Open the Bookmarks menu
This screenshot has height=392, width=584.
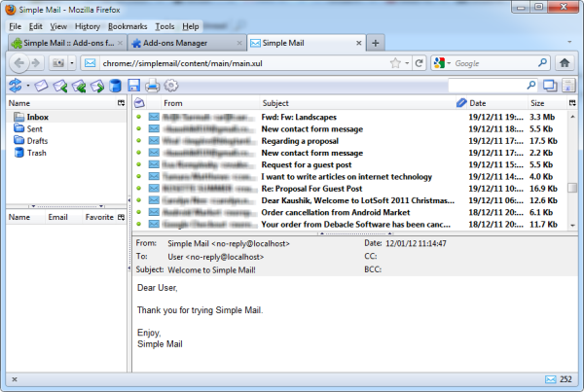128,26
